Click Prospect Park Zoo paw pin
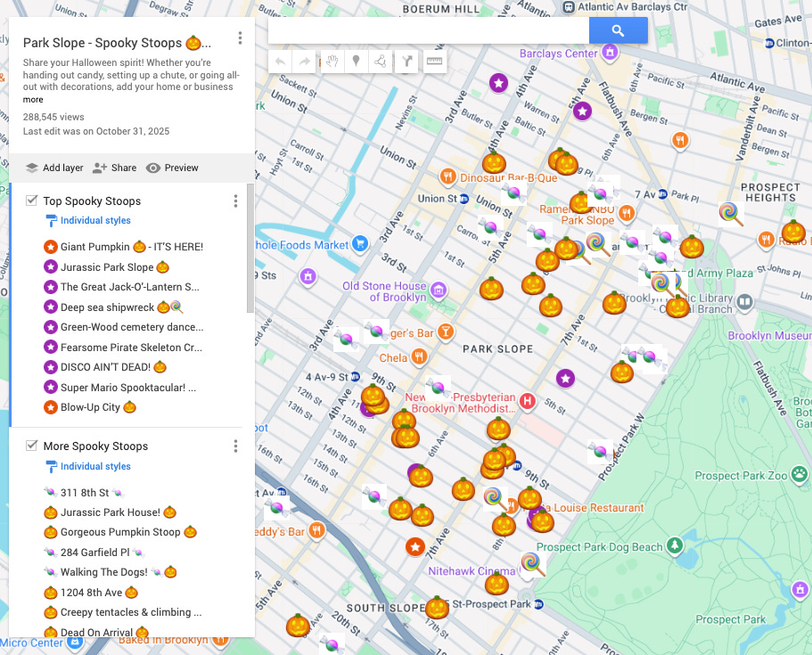Image resolution: width=812 pixels, height=655 pixels. click(x=800, y=474)
